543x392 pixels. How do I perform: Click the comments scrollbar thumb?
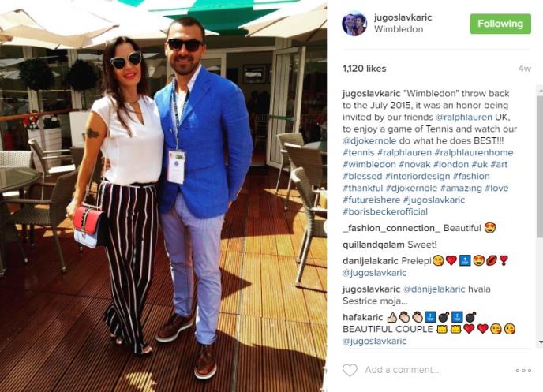[x=540, y=166]
